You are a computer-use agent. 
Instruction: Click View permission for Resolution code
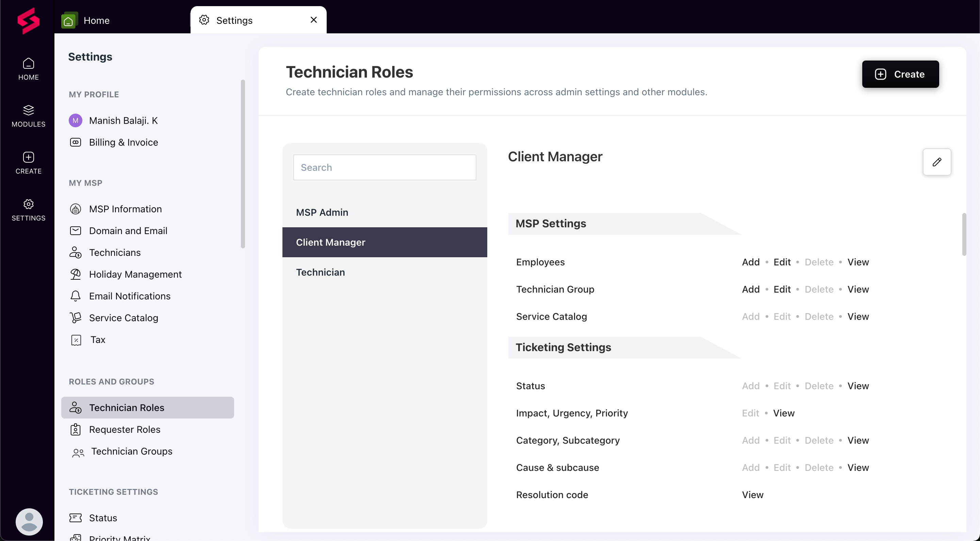(752, 495)
